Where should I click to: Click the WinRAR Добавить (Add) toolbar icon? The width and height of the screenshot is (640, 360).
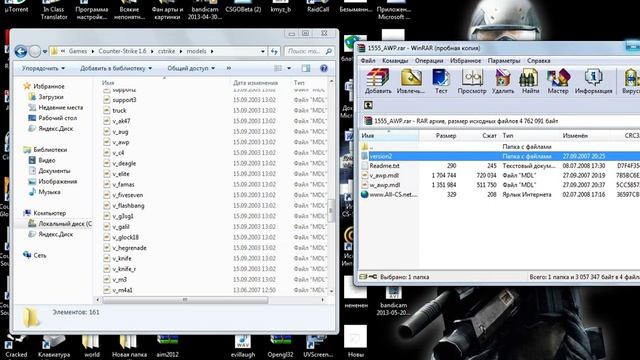(x=378, y=81)
